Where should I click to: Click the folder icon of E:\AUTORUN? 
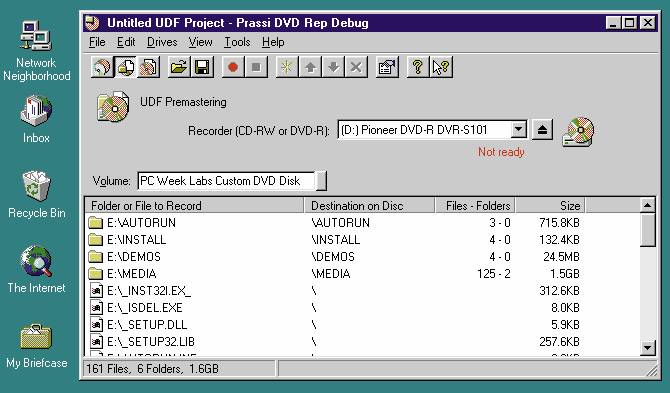(x=96, y=223)
